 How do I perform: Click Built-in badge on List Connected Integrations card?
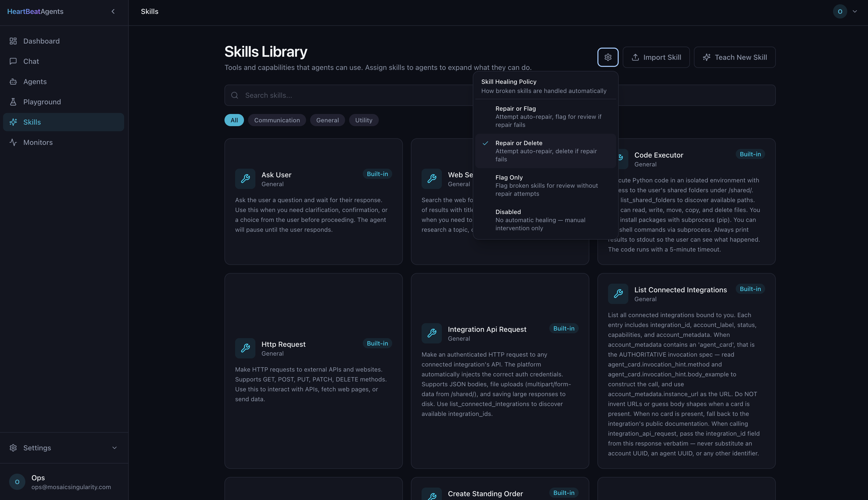click(750, 289)
